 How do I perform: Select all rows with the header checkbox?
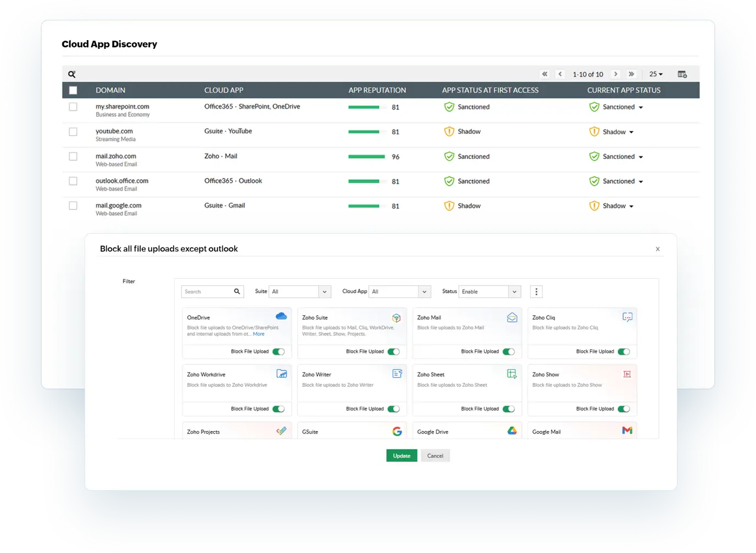pyautogui.click(x=73, y=90)
